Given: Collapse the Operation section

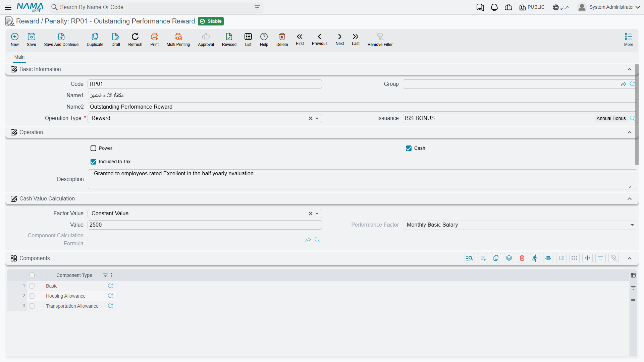Looking at the screenshot, I should click(630, 132).
